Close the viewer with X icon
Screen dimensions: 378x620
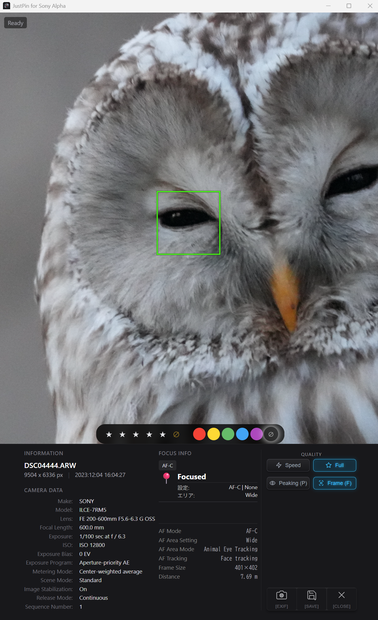pos(342,599)
